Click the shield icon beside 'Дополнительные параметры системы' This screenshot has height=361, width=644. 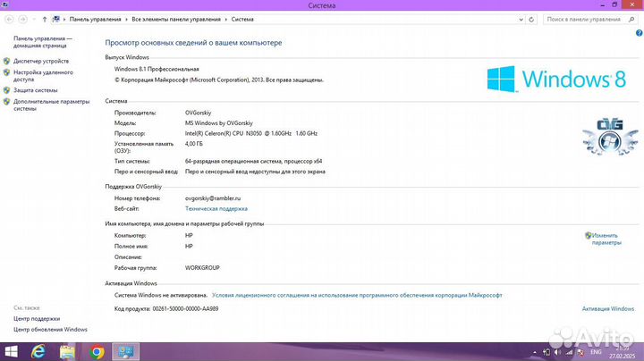[6, 102]
